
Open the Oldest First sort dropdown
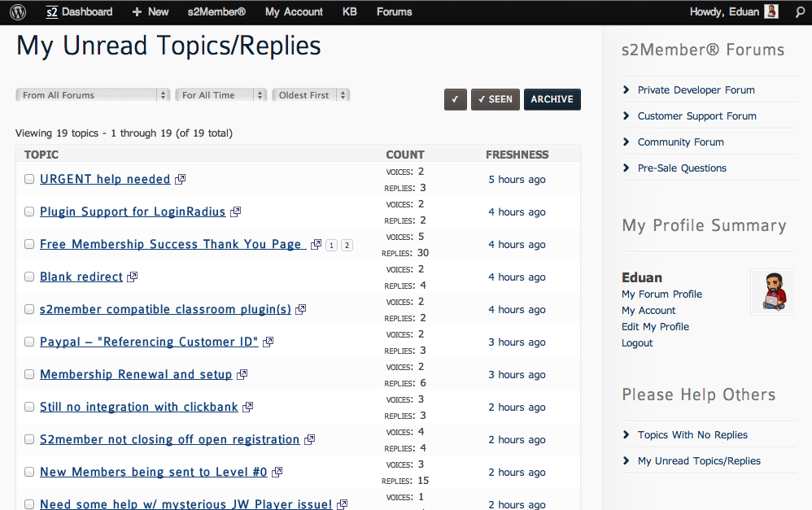point(311,95)
